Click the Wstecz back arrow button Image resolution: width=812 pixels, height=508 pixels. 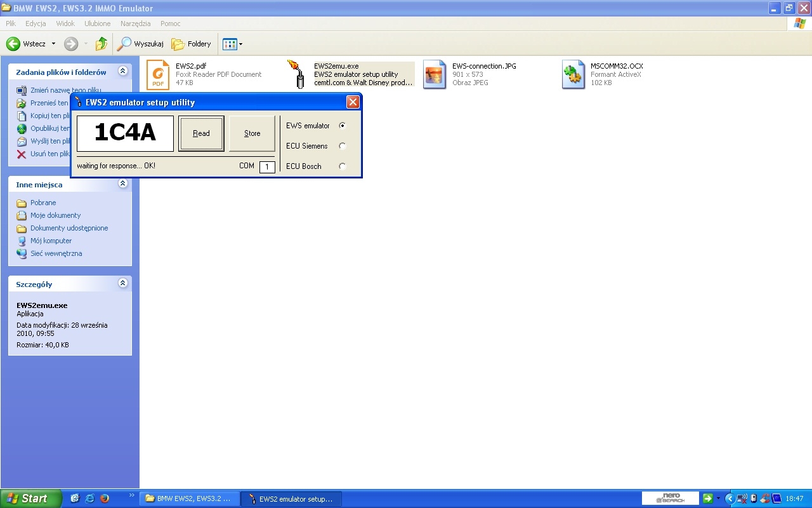coord(26,44)
